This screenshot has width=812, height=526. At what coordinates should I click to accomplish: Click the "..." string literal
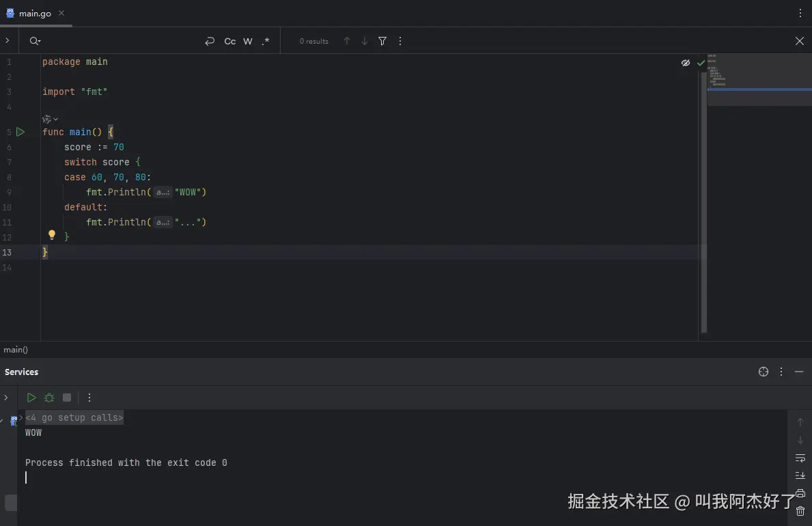188,222
